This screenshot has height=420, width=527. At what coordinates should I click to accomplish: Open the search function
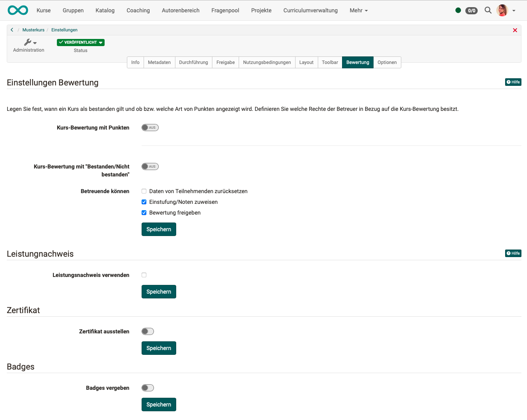pyautogui.click(x=488, y=10)
